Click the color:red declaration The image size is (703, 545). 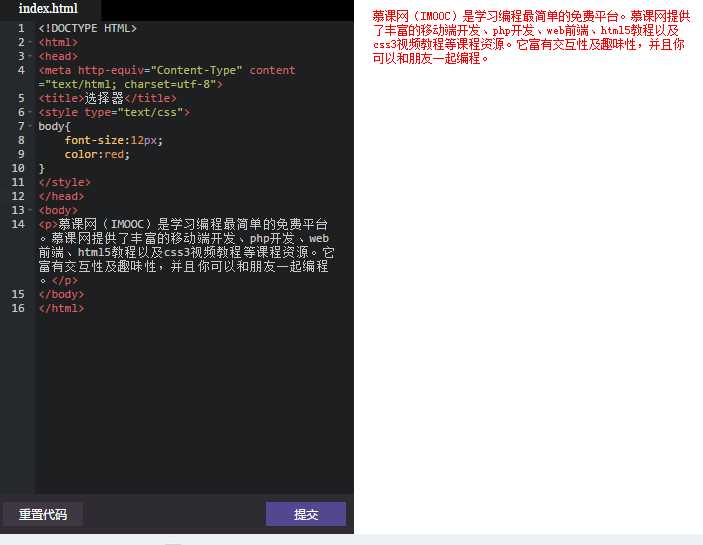(97, 154)
